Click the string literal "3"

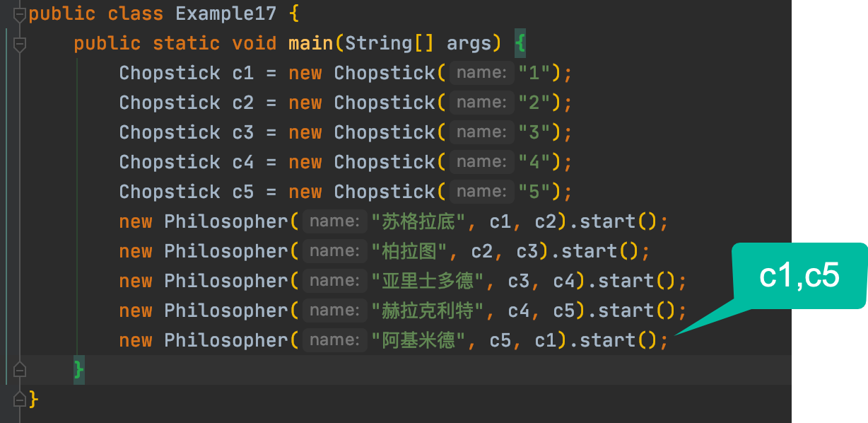click(x=535, y=132)
